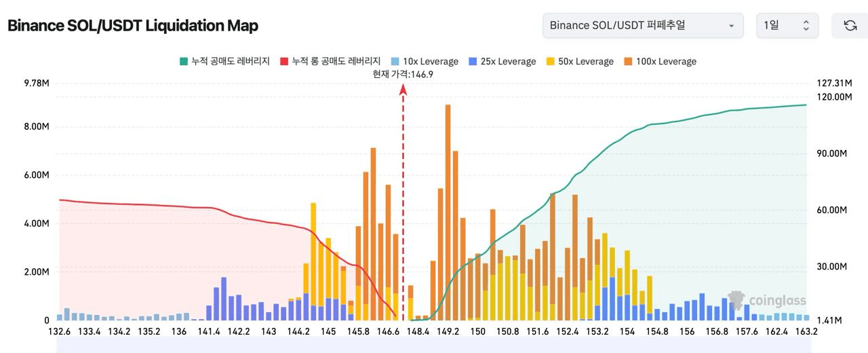Viewport: 868px width, 353px height.
Task: Click the 157.6 price axis label
Action: [747, 332]
